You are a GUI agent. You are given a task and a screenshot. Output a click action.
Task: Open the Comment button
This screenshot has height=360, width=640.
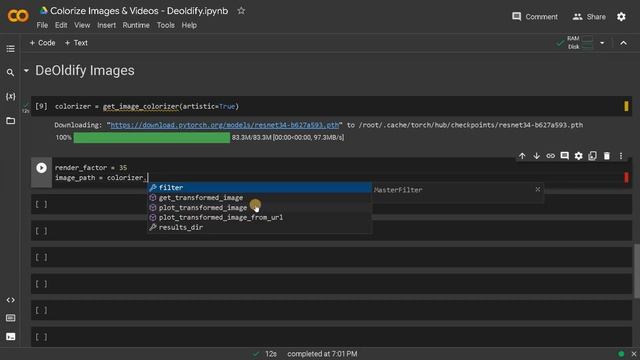pyautogui.click(x=535, y=17)
